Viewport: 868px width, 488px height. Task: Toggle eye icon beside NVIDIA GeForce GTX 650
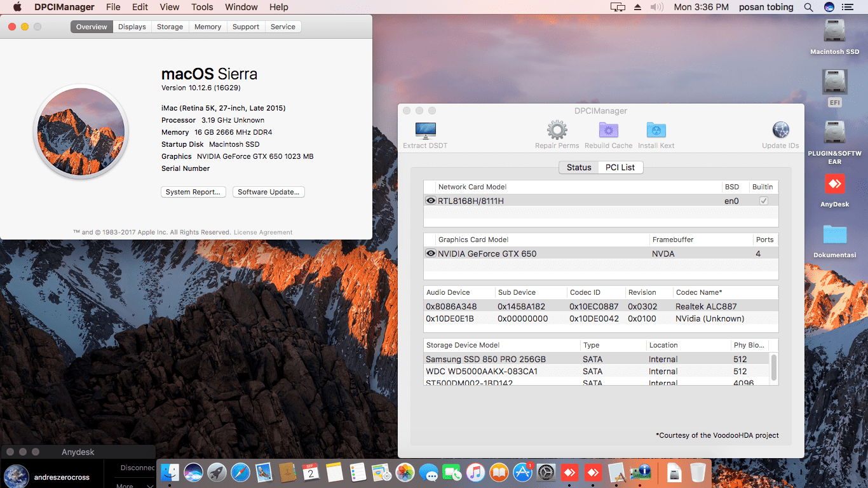coord(431,254)
